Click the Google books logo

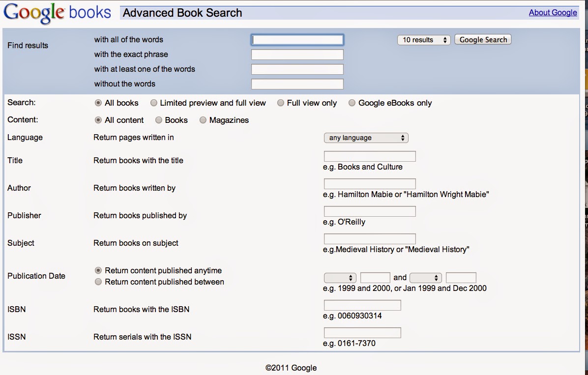coord(58,13)
